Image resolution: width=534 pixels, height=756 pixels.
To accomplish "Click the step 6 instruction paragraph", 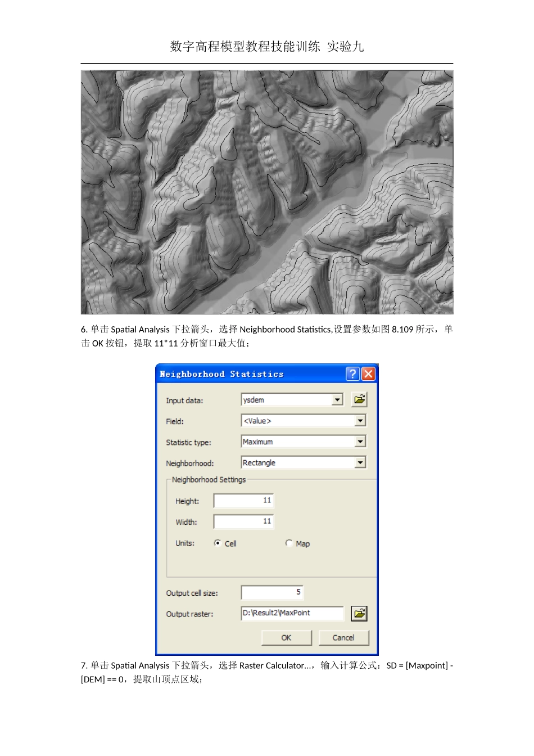I will point(267,336).
